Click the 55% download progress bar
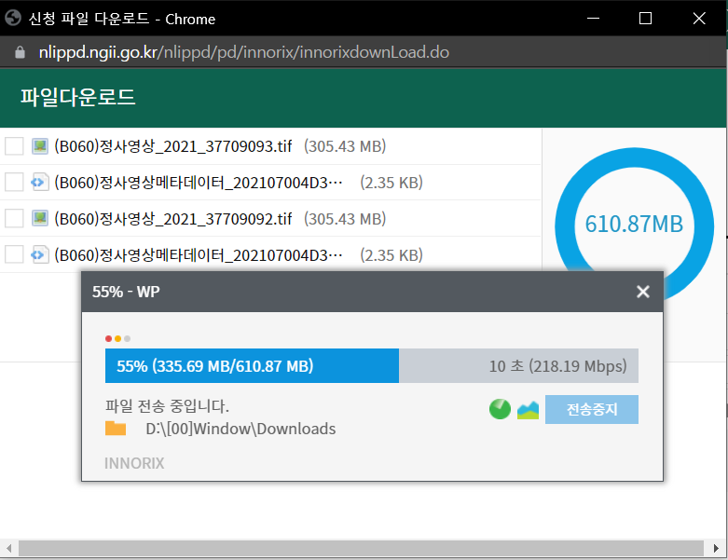This screenshot has width=728, height=560. (x=371, y=365)
